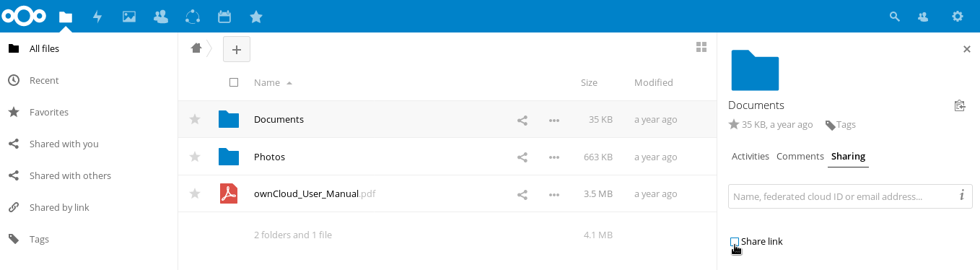Click the share name or email field

[x=841, y=196]
